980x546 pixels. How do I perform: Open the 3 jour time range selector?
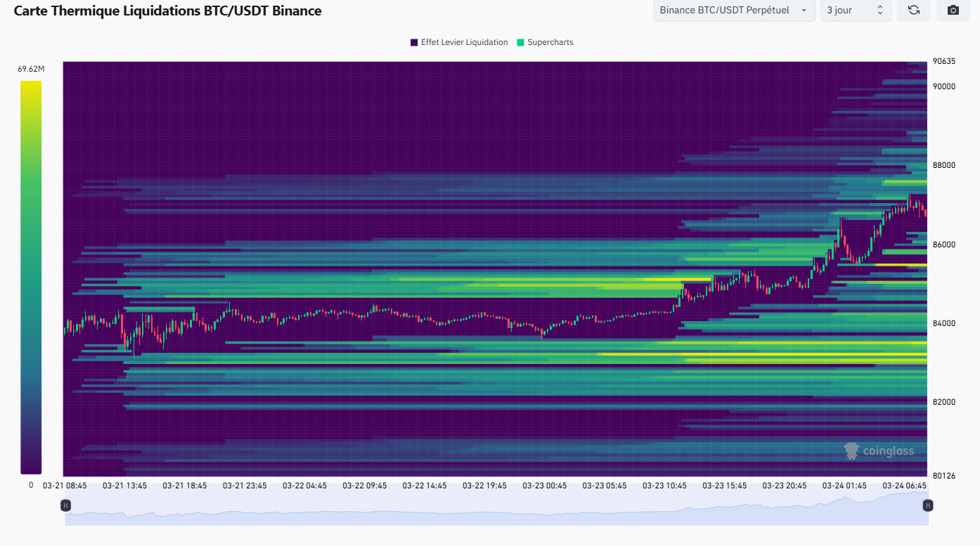click(x=856, y=10)
